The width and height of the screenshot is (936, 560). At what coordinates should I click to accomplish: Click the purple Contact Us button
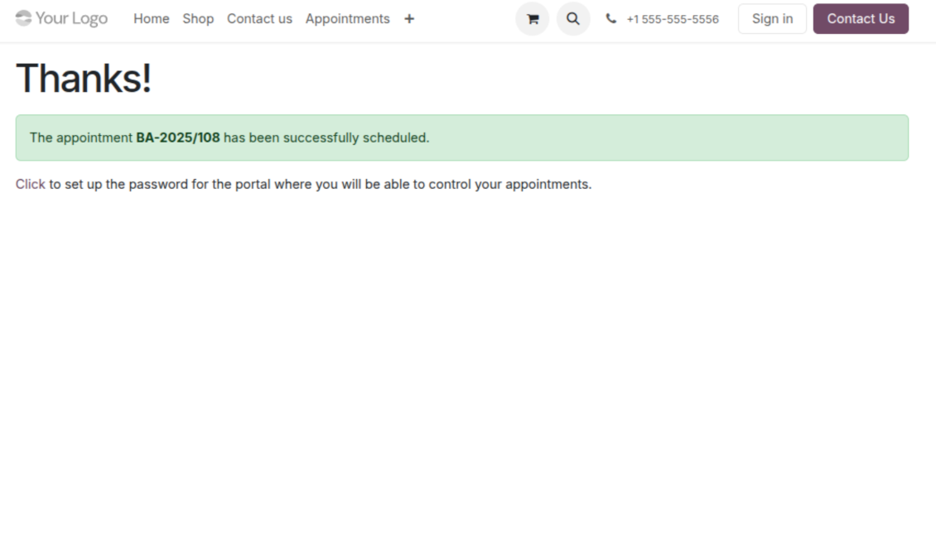[861, 19]
